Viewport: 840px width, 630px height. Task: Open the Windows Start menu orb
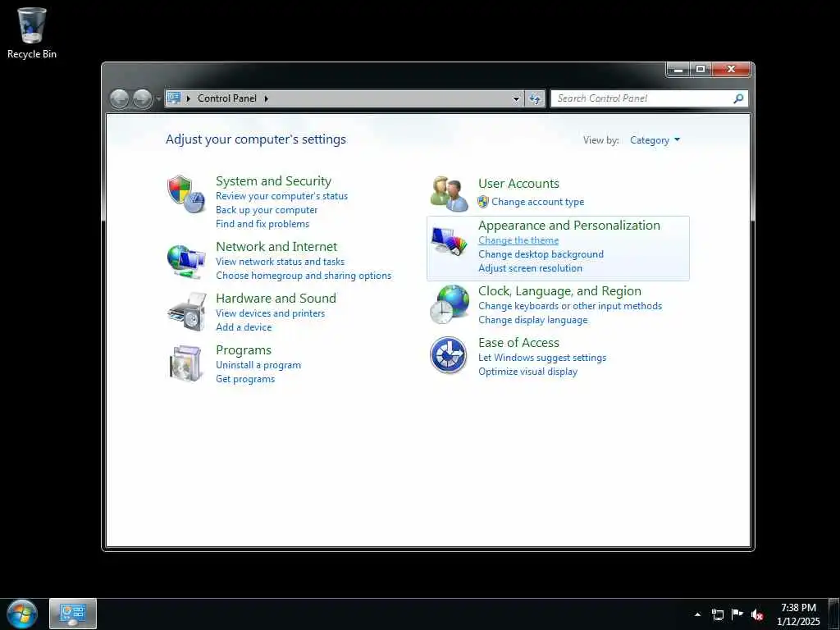point(22,614)
